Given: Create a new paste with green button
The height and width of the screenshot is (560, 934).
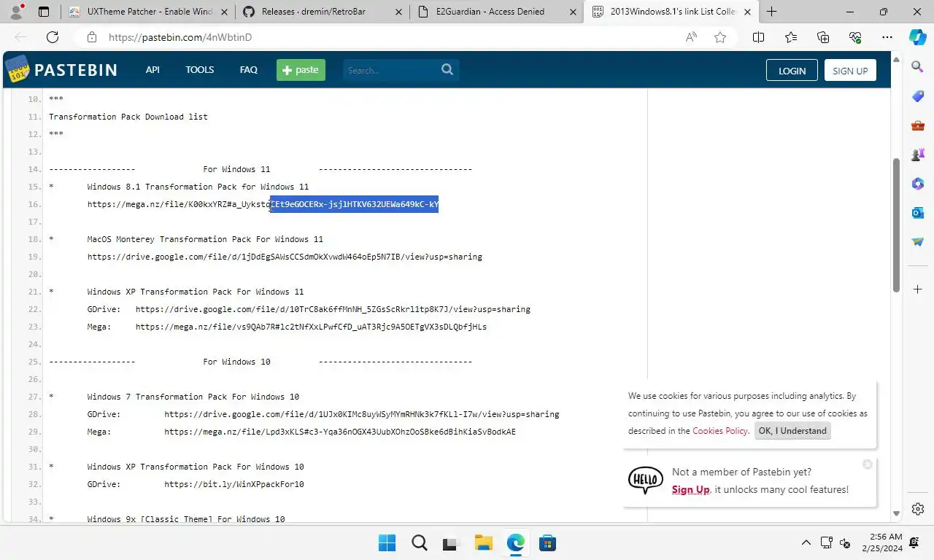Looking at the screenshot, I should pyautogui.click(x=301, y=70).
